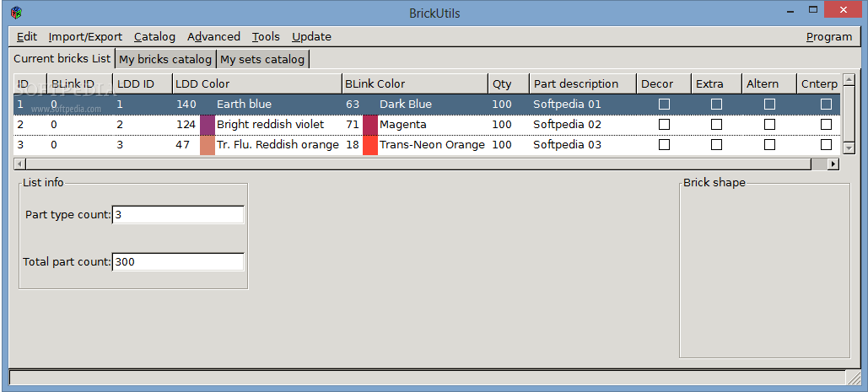Click the Extra column header
This screenshot has width=868, height=392.
point(716,84)
